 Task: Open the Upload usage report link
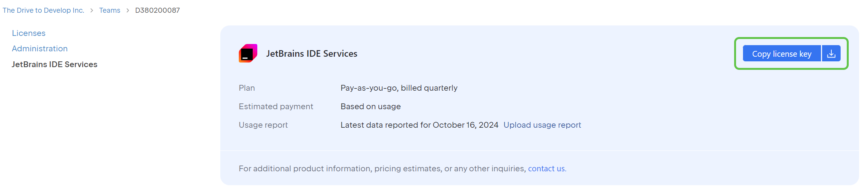pos(542,125)
